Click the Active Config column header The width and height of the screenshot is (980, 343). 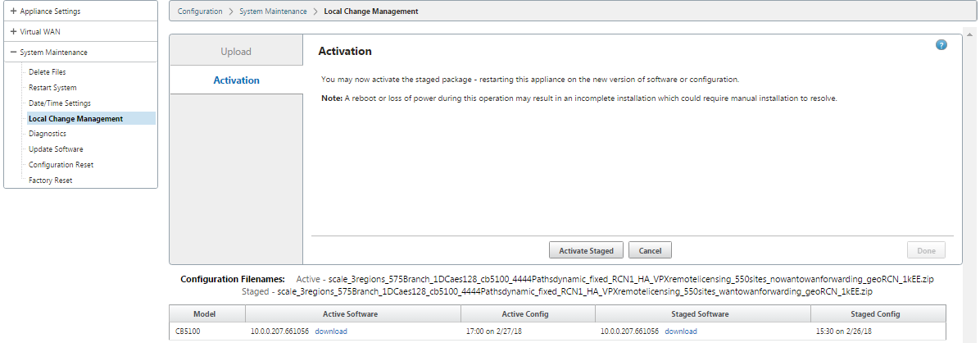pos(529,313)
